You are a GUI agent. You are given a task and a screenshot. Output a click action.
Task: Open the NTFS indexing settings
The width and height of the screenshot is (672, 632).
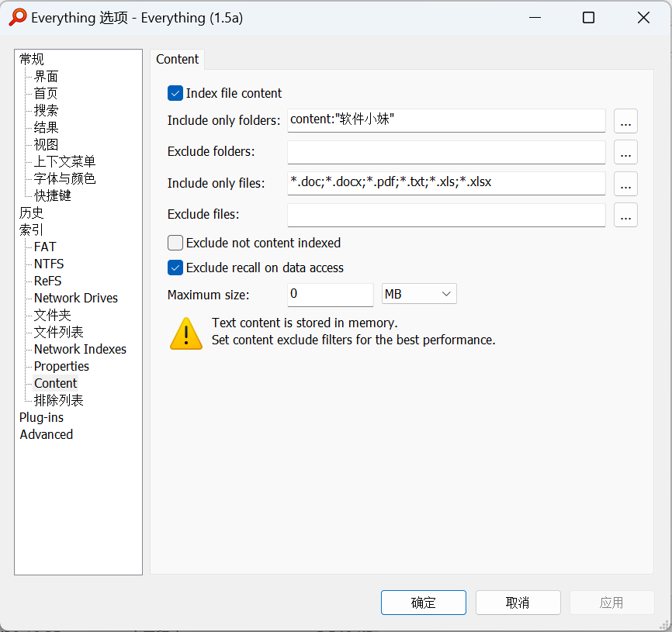tap(48, 264)
